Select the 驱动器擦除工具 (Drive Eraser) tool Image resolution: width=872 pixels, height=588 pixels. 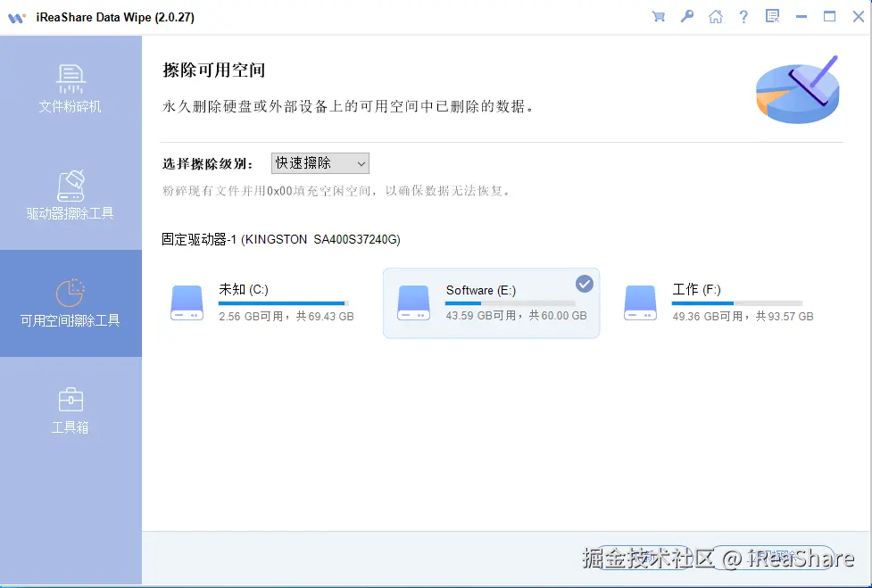coord(71,196)
